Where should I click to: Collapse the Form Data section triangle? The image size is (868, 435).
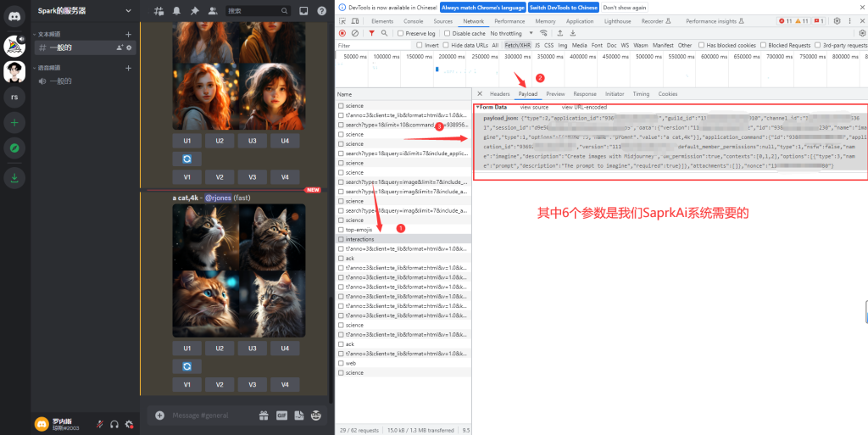(477, 108)
